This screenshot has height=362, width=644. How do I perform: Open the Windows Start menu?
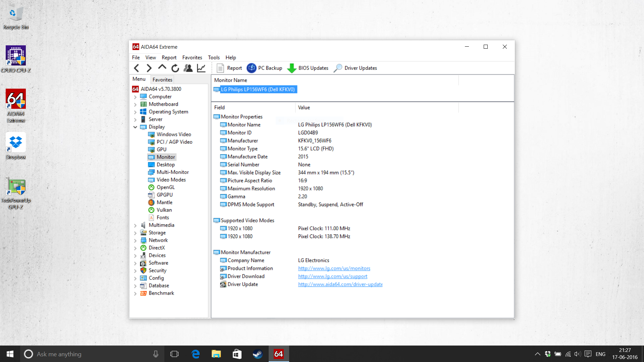tap(10, 354)
